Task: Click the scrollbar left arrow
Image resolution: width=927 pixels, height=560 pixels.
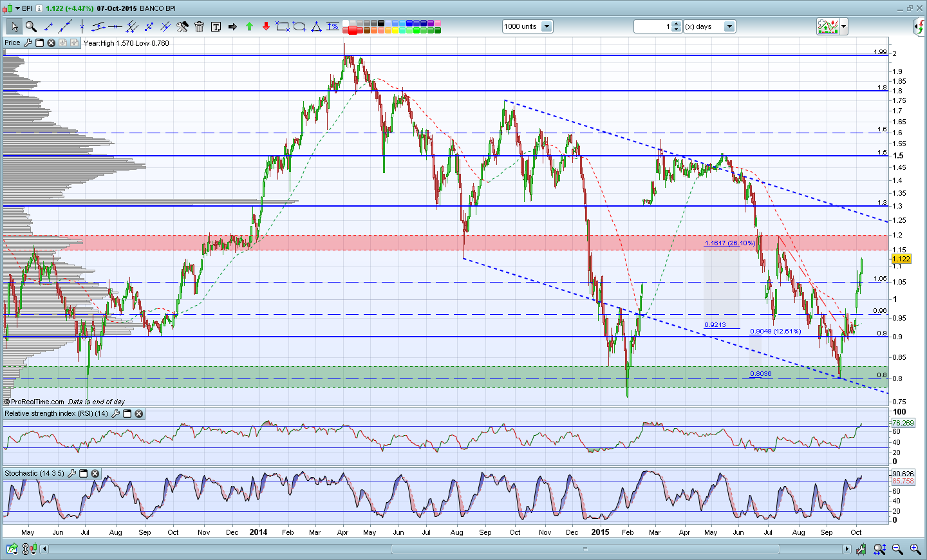Action: coord(44,549)
